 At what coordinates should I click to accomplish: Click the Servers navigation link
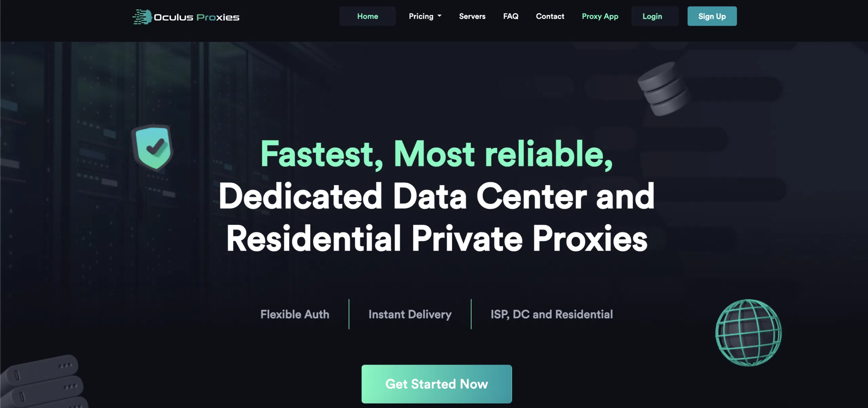(x=472, y=16)
